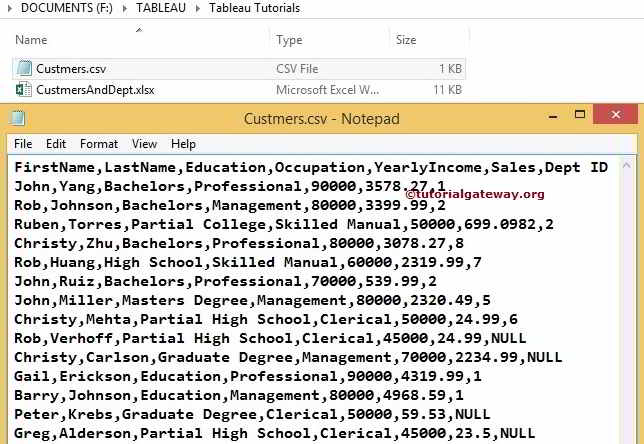Minimize the Notepad window

[x=553, y=116]
